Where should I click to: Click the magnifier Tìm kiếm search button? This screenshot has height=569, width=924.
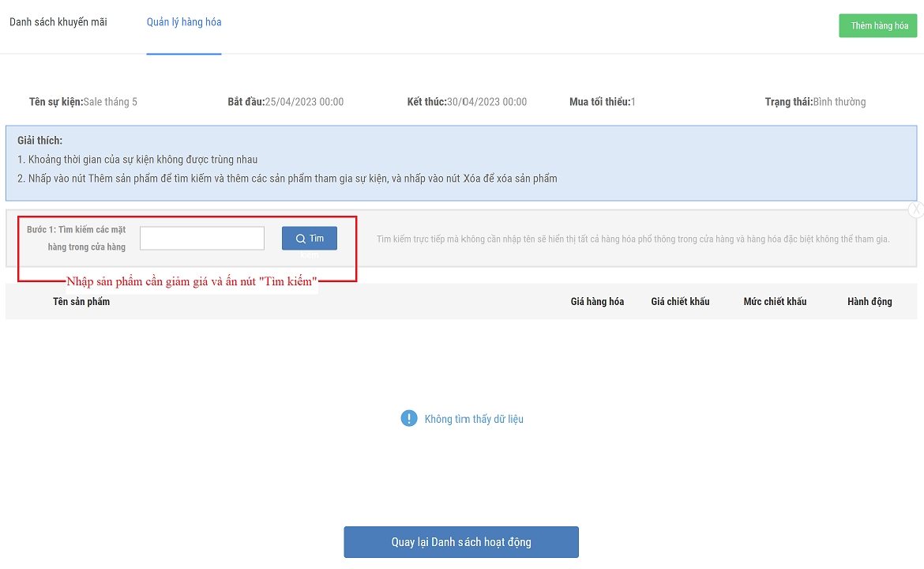click(310, 239)
